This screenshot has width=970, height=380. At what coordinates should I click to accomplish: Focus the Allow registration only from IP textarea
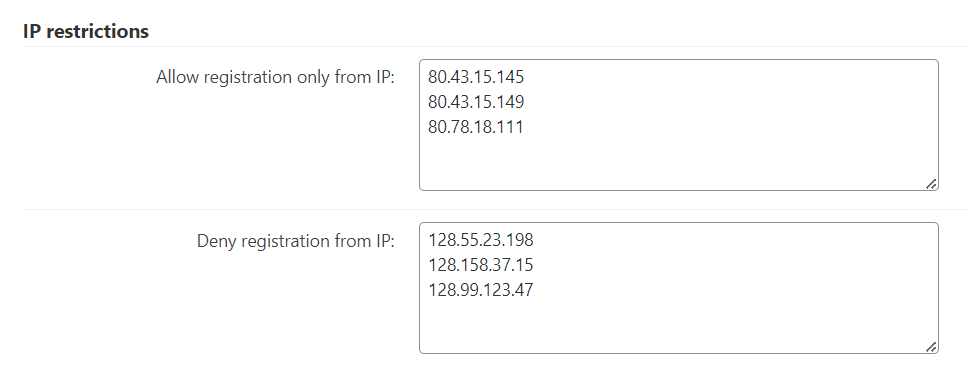pyautogui.click(x=679, y=125)
